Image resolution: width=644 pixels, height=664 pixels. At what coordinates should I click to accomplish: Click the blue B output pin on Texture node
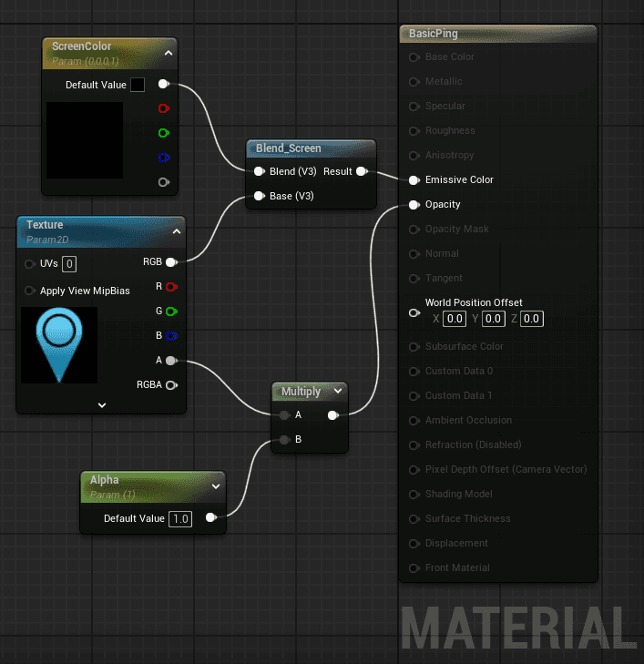(171, 335)
